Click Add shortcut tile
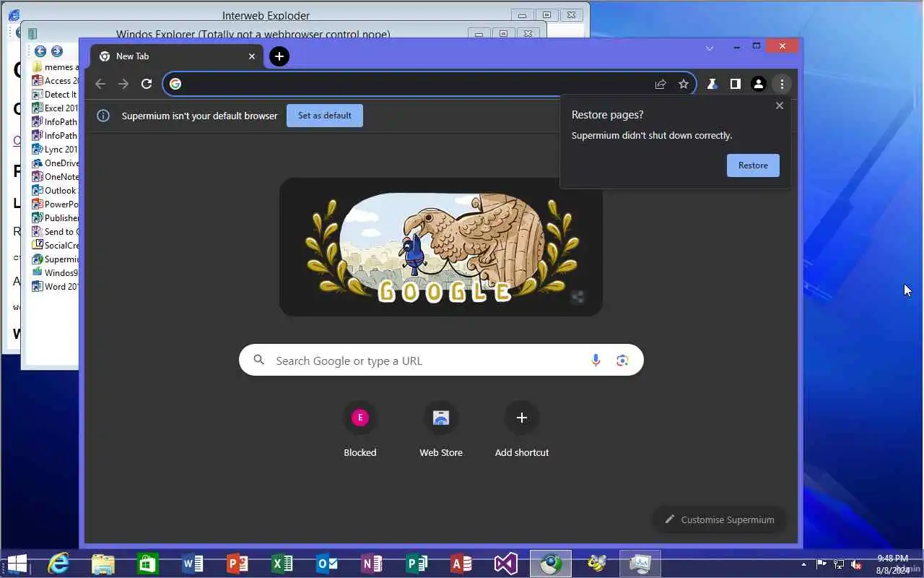Screen dimensions: 924x578 (522, 429)
